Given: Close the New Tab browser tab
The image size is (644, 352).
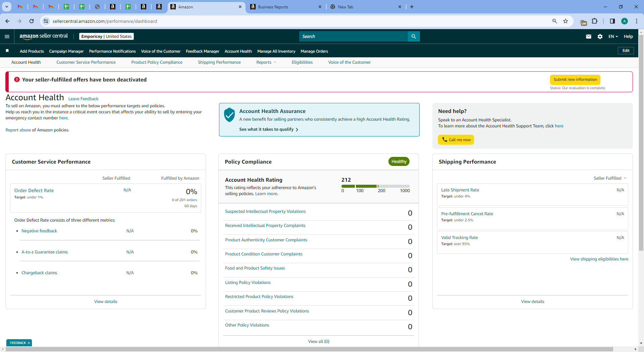Looking at the screenshot, I should point(399,7).
